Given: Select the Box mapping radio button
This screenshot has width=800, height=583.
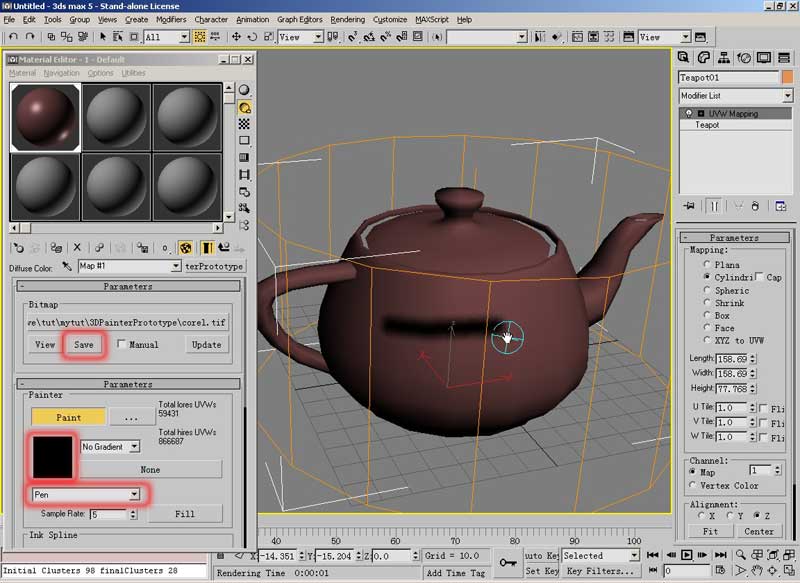Looking at the screenshot, I should (x=707, y=315).
